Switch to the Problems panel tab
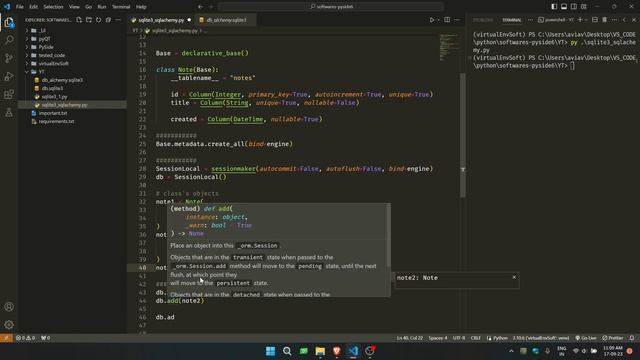Viewport: 640px width, 360px height. [x=483, y=20]
